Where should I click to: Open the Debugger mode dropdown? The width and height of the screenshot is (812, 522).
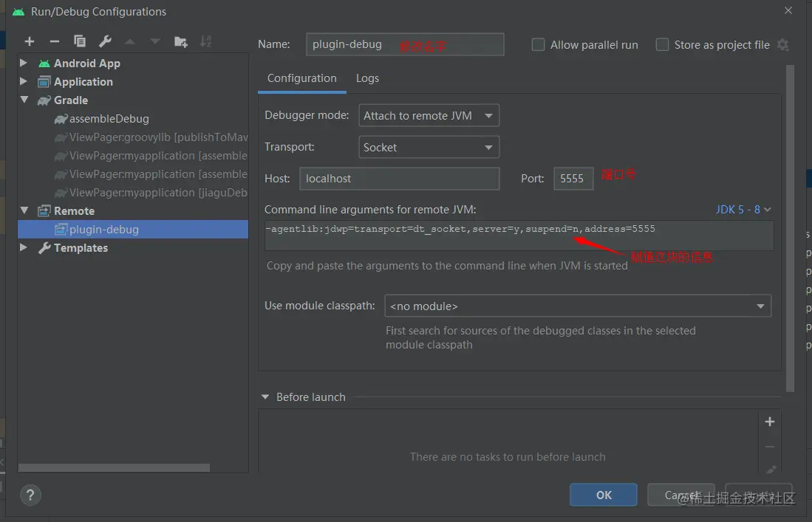(x=429, y=115)
